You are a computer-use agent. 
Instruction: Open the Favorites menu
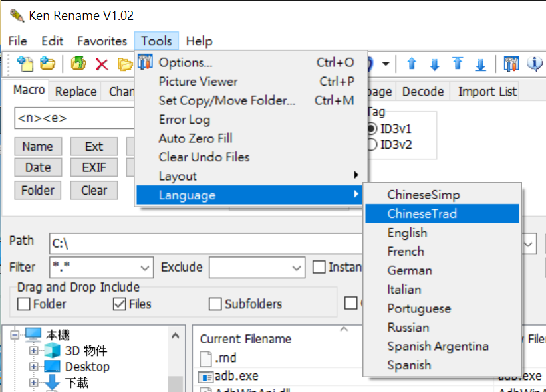pyautogui.click(x=102, y=41)
